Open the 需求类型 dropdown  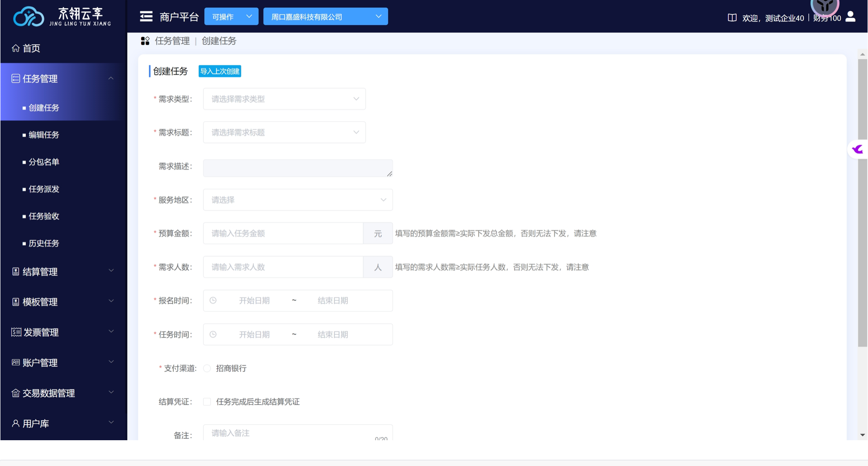(x=284, y=99)
